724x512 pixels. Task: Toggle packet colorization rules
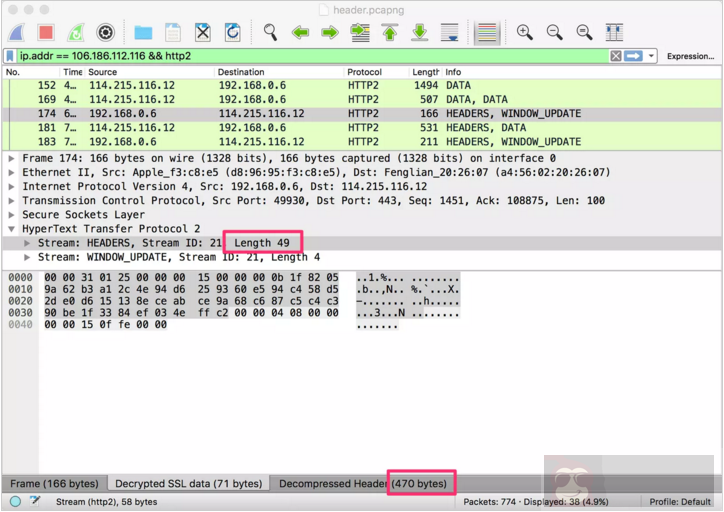tap(487, 33)
